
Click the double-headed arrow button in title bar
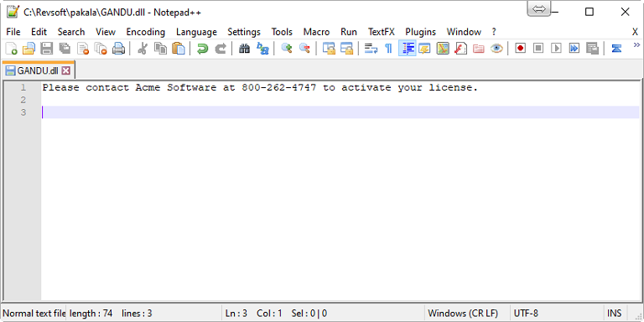(x=538, y=9)
